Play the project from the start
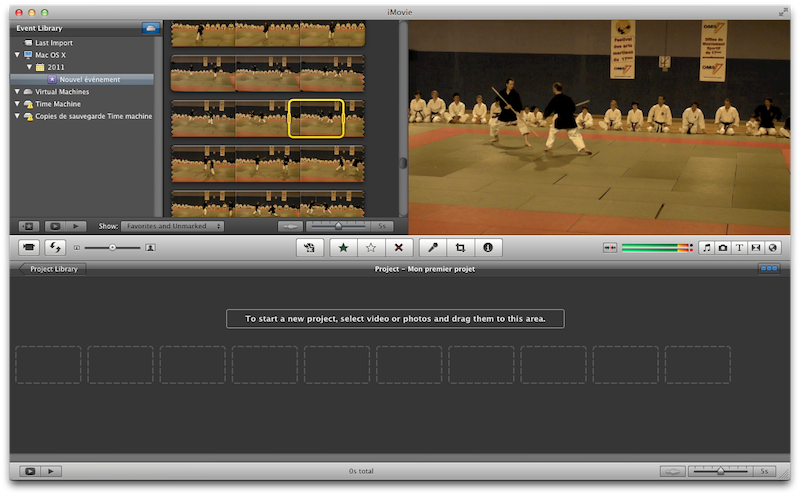 pyautogui.click(x=51, y=471)
